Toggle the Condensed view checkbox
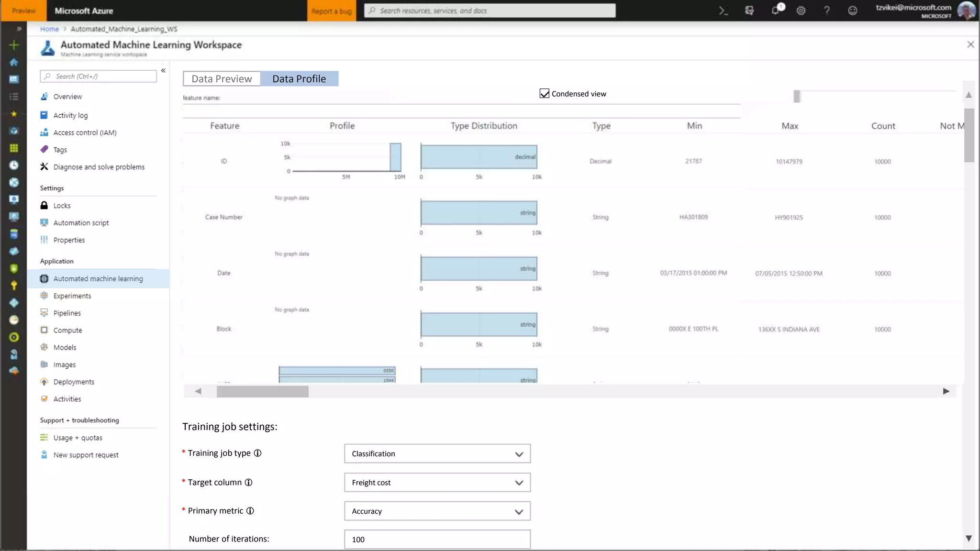 [544, 94]
